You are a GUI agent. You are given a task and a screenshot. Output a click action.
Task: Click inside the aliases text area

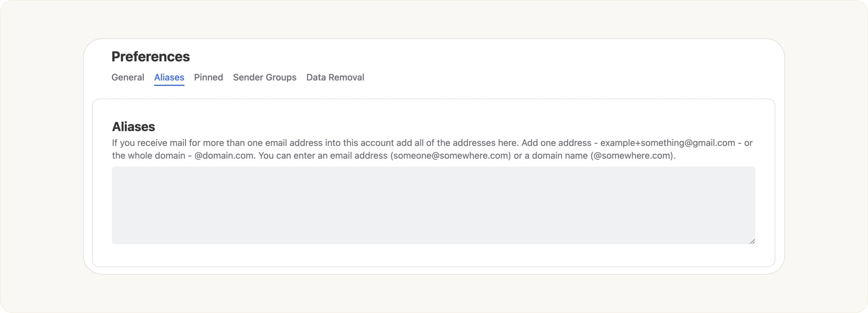(x=433, y=205)
